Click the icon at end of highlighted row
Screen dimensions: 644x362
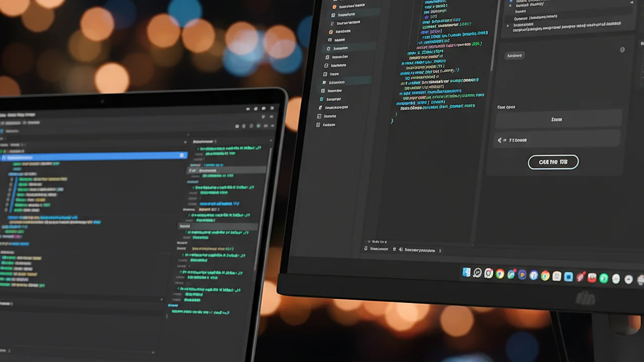(182, 156)
